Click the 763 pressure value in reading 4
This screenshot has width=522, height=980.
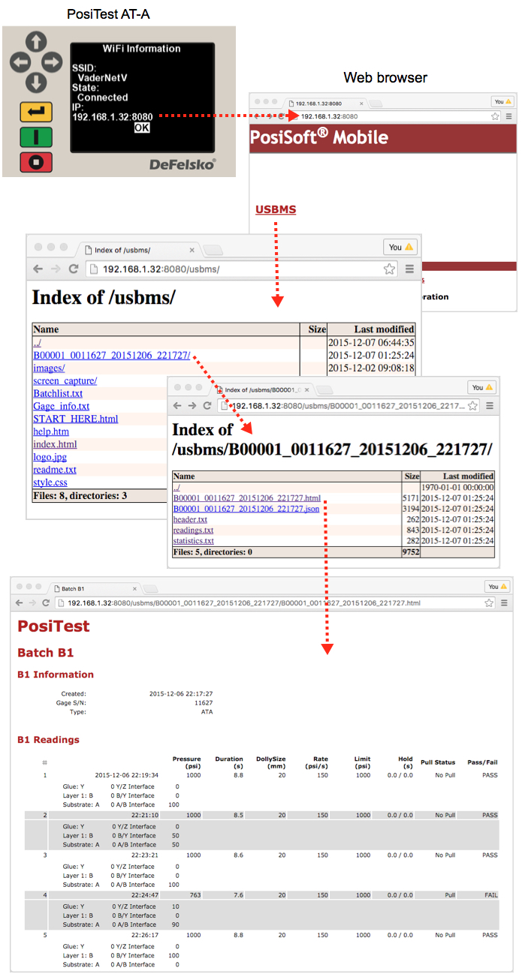point(195,895)
